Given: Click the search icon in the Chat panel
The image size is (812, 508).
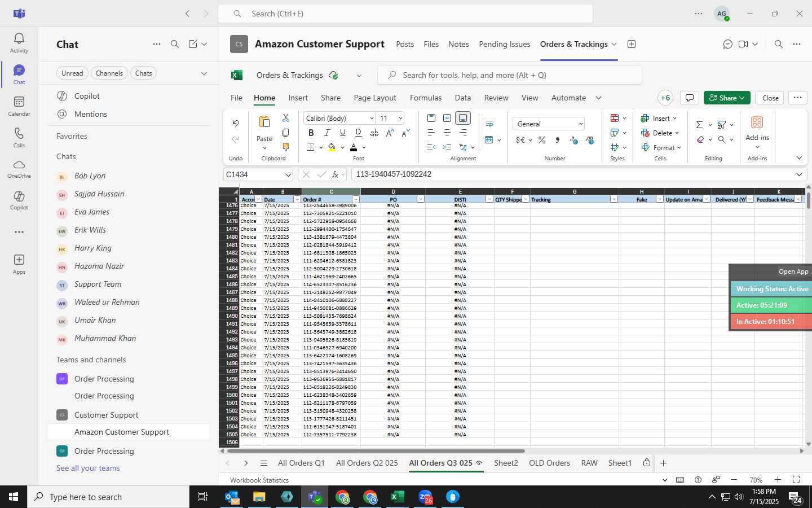Looking at the screenshot, I should (175, 44).
